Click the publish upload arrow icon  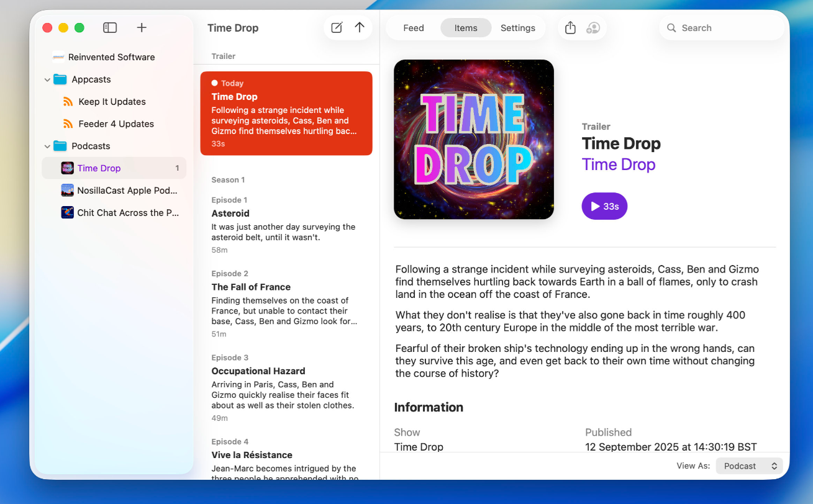pyautogui.click(x=359, y=27)
